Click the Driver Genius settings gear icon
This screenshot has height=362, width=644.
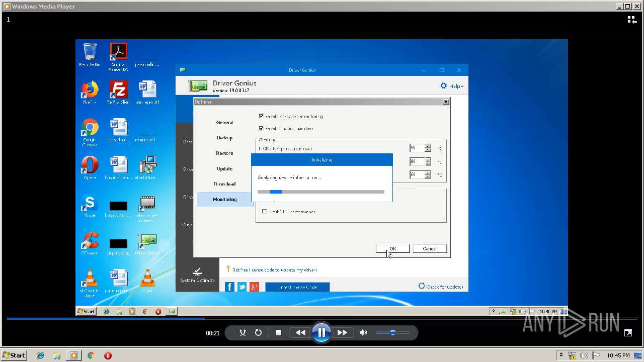pos(443,86)
